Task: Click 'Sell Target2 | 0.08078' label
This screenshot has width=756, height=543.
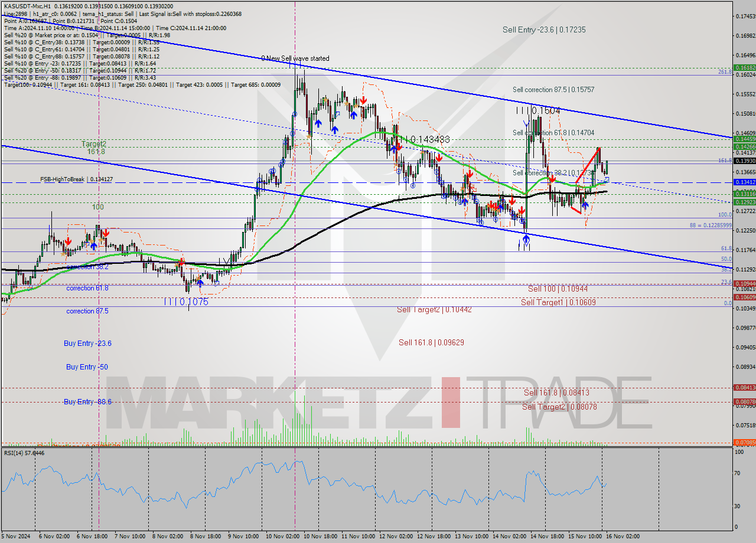Action: click(x=559, y=407)
